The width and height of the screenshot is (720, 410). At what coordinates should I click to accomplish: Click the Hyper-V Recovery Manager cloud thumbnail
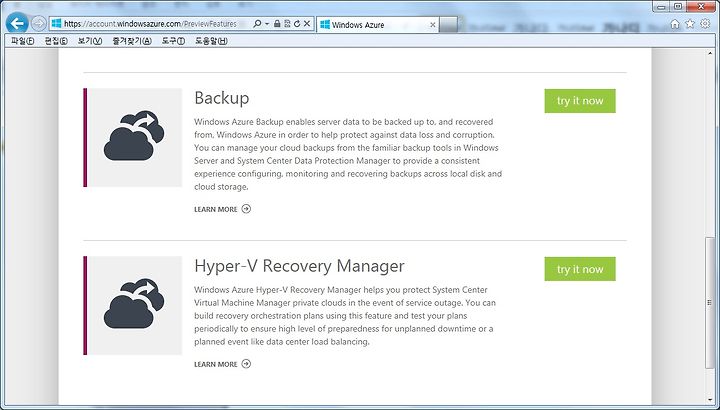[133, 306]
